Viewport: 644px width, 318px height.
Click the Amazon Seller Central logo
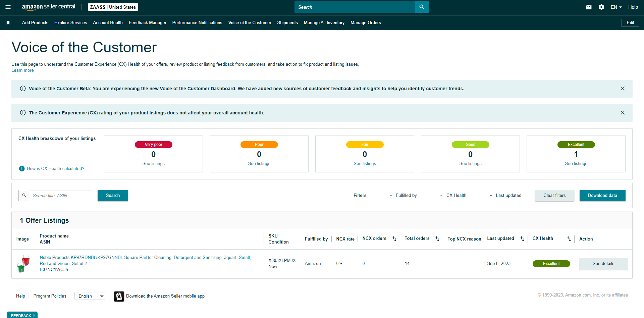coord(49,7)
